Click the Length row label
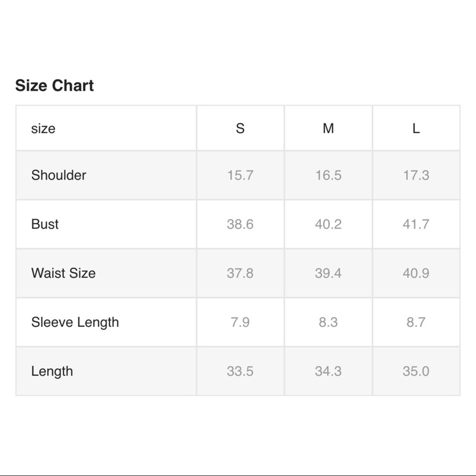This screenshot has height=476, width=476. (52, 371)
